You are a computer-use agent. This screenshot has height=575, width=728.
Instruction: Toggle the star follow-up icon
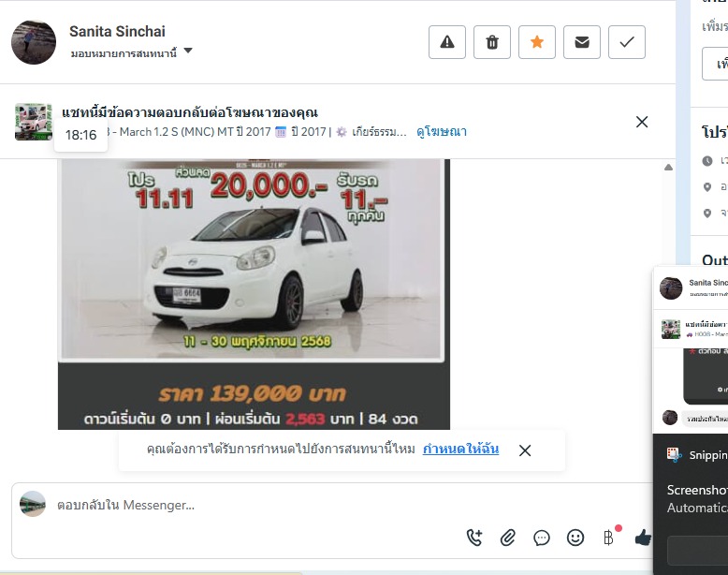(x=537, y=42)
